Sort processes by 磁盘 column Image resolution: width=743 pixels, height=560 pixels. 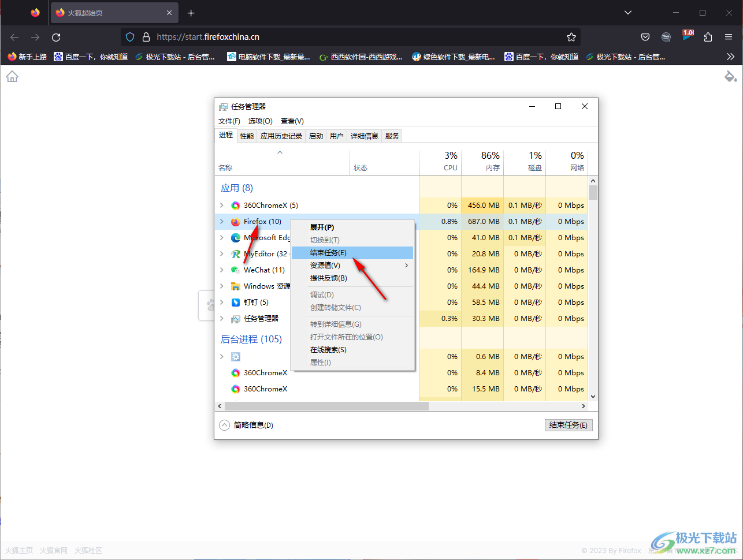[x=525, y=162]
